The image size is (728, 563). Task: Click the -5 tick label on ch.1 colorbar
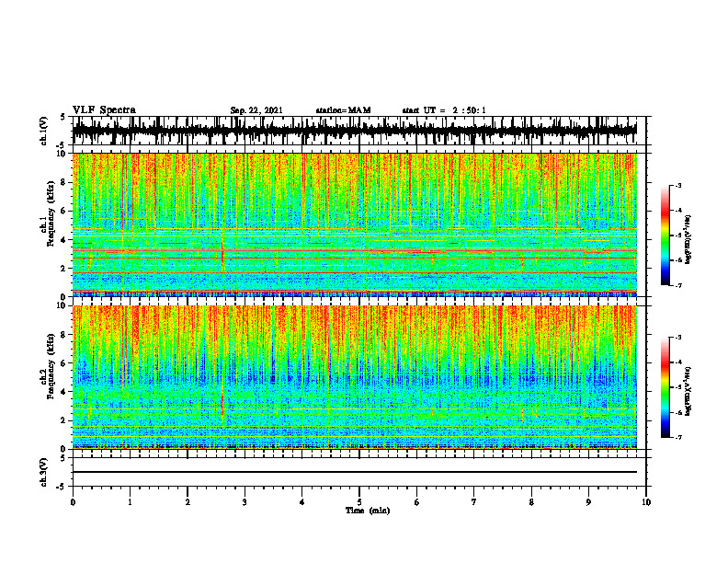click(x=678, y=236)
